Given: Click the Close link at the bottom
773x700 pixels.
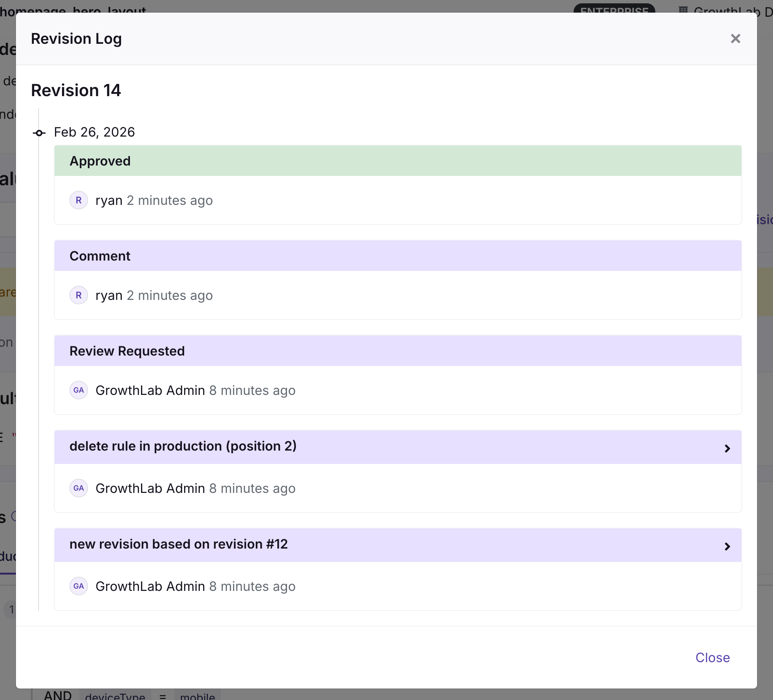Looking at the screenshot, I should coord(712,658).
